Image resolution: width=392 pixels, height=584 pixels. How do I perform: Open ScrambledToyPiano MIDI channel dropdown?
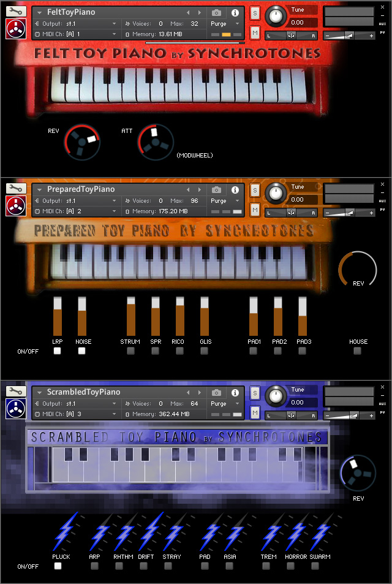click(x=76, y=414)
